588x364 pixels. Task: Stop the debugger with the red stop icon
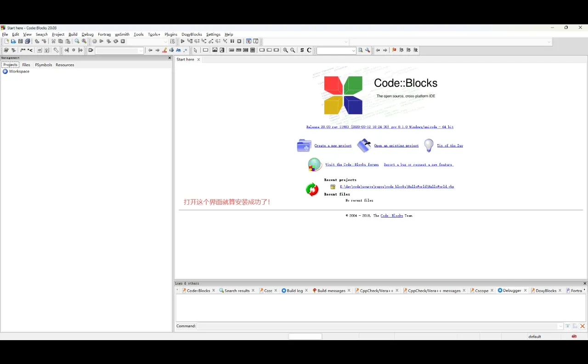239,41
